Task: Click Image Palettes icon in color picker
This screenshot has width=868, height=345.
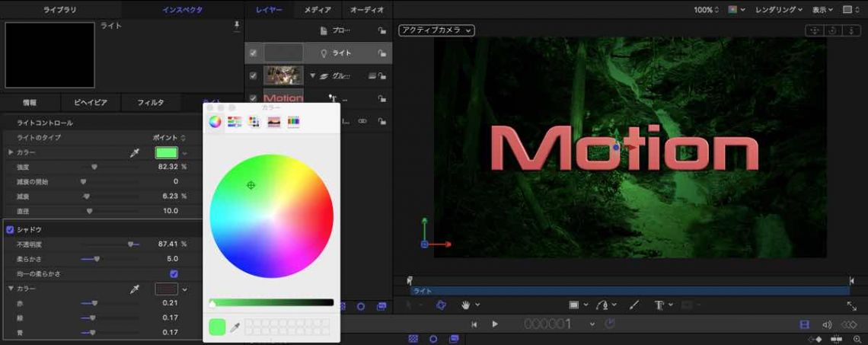Action: pyautogui.click(x=274, y=122)
